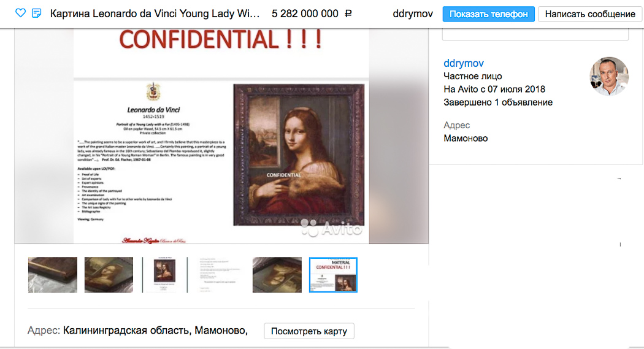This screenshot has width=644, height=349.
Task: Open ddrymov seller profile link in sidebar
Action: coord(463,63)
